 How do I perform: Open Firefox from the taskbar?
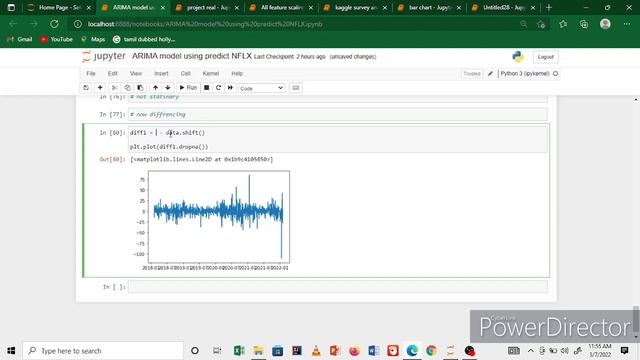click(x=354, y=351)
